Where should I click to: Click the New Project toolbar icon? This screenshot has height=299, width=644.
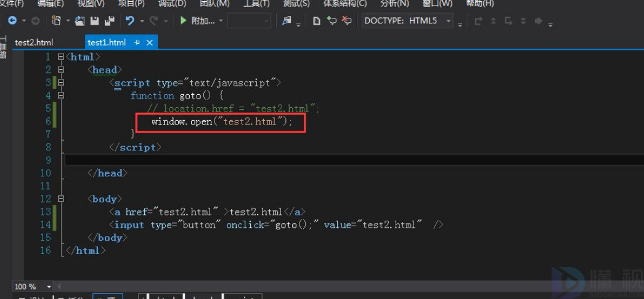pyautogui.click(x=57, y=20)
